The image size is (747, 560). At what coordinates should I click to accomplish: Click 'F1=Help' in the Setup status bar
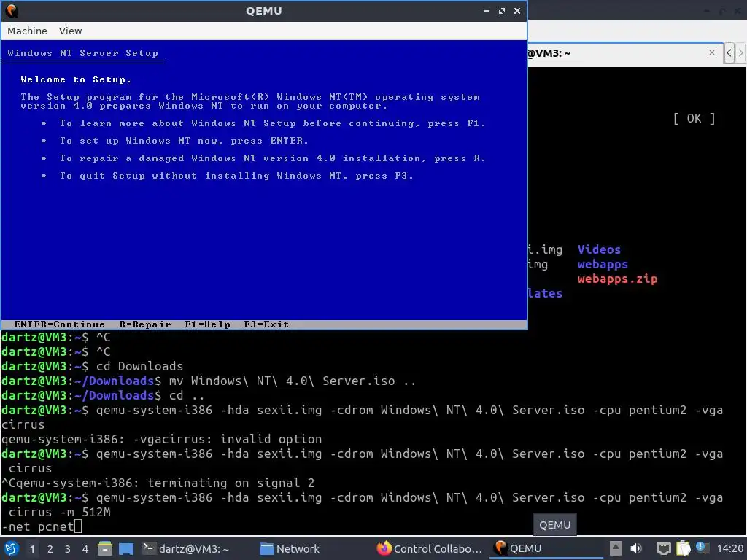(208, 324)
